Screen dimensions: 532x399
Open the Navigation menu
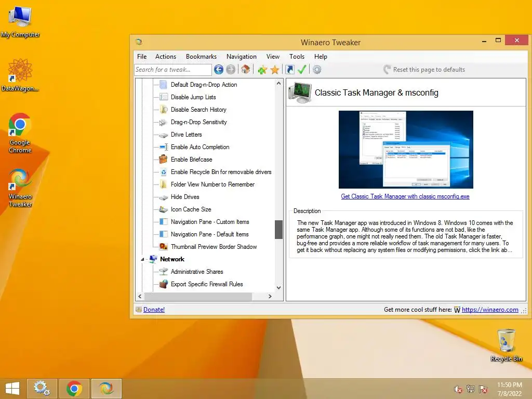242,57
